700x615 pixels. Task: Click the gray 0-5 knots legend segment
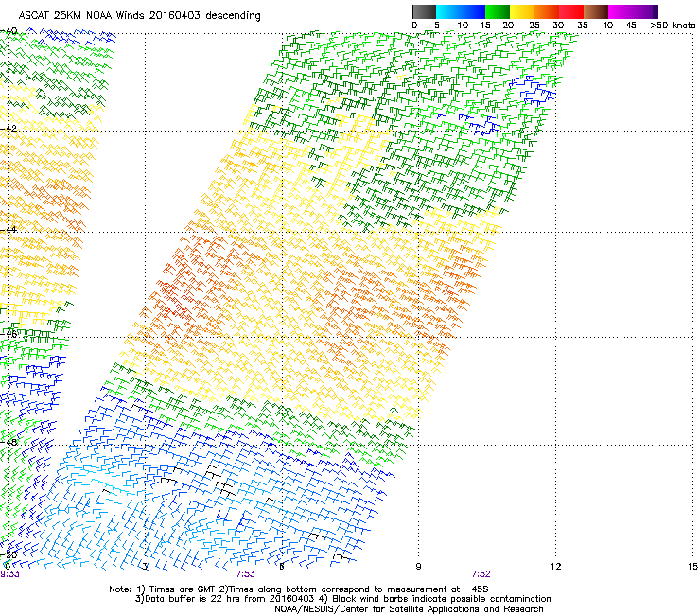[x=424, y=11]
